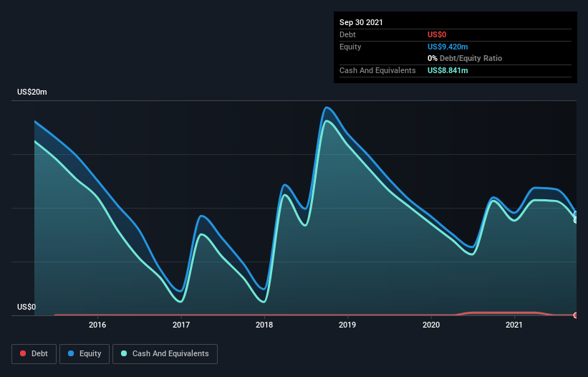
Task: Click the blue Equity endpoint marker
Action: [577, 214]
